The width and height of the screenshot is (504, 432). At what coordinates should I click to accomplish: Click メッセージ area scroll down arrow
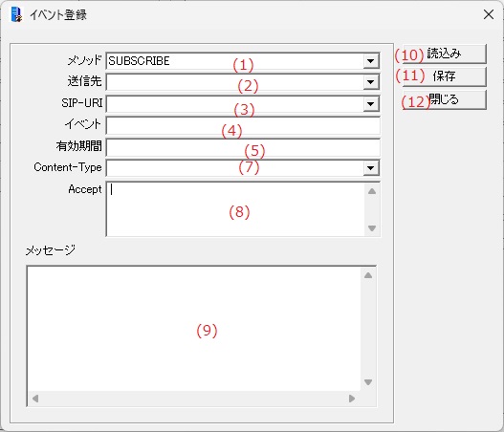[368, 382]
